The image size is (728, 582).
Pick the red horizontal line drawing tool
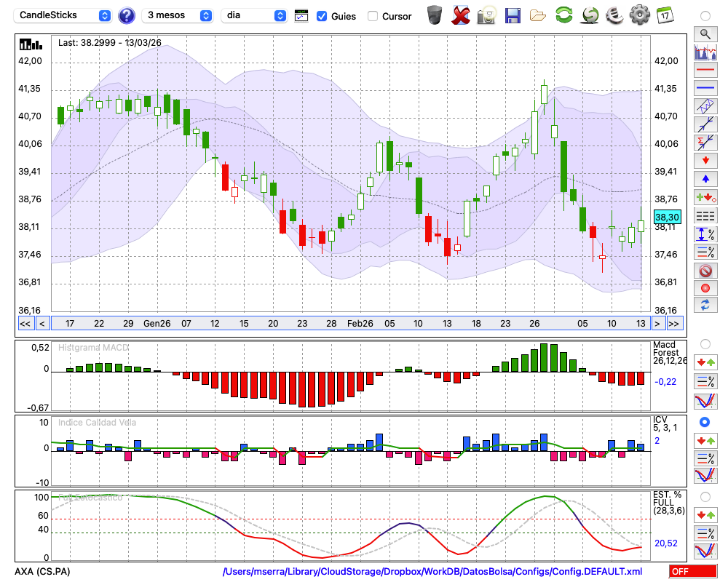pos(705,71)
